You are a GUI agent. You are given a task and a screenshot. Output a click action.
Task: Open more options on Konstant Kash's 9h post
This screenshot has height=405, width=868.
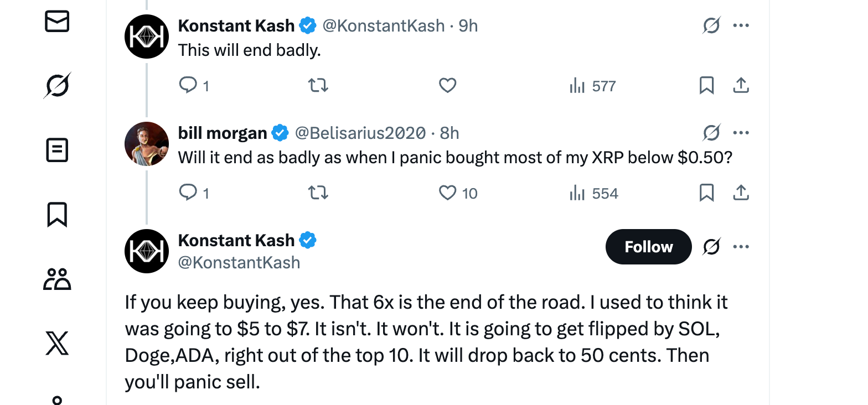[741, 25]
